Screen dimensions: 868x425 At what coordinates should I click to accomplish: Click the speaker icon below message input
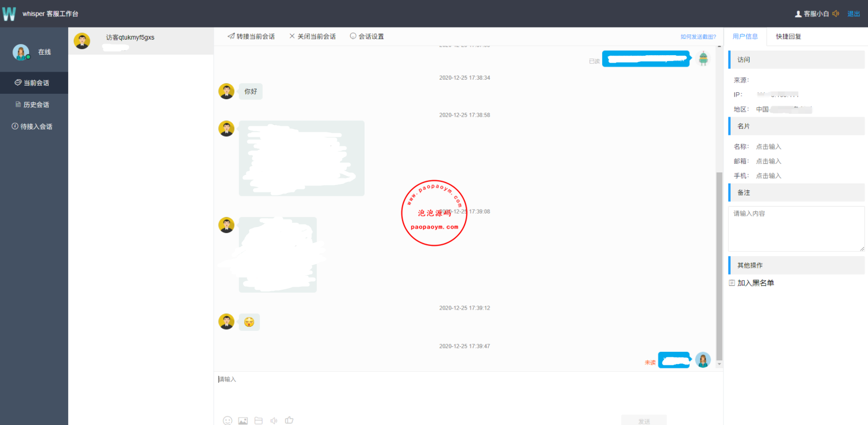pyautogui.click(x=274, y=420)
